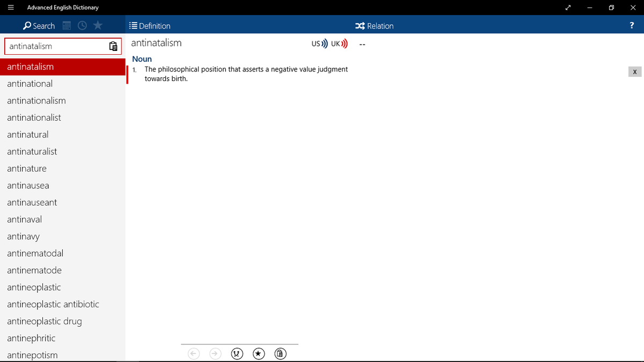
Task: Select antinematodal in word list
Action: click(x=62, y=253)
